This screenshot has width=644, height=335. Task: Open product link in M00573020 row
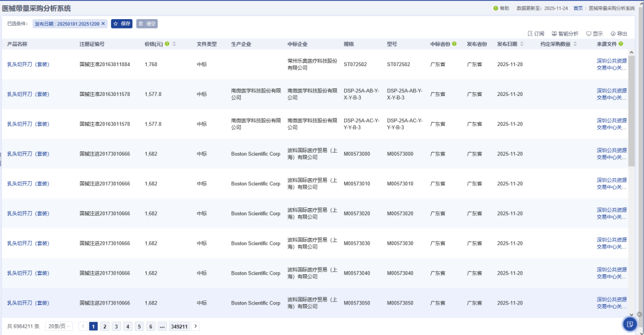click(x=28, y=213)
